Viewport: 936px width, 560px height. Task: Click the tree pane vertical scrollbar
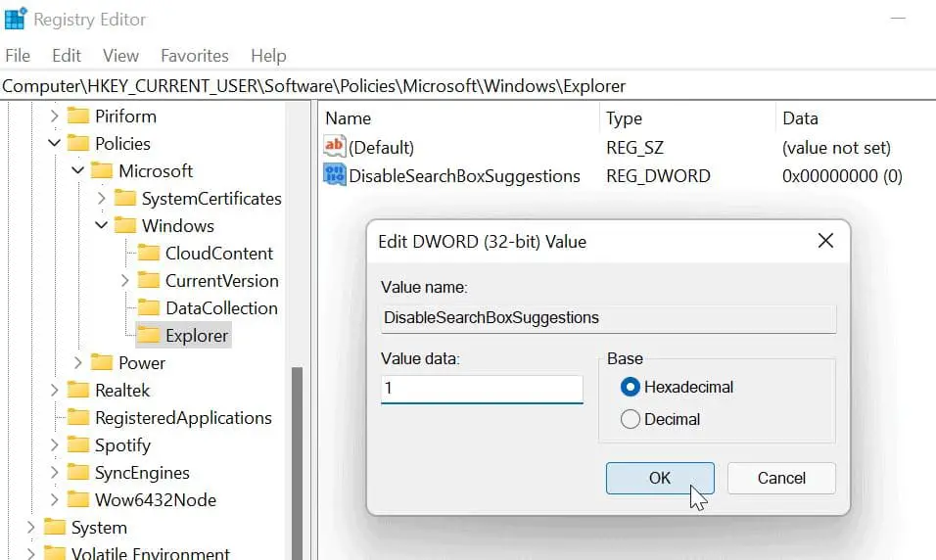point(297,463)
